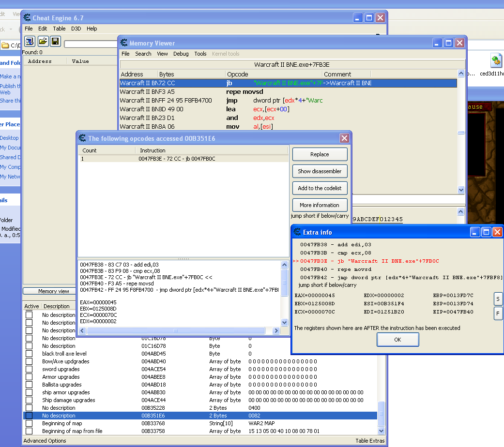Image resolution: width=504 pixels, height=447 pixels.
Task: Open the process list icon
Action: [x=30, y=42]
